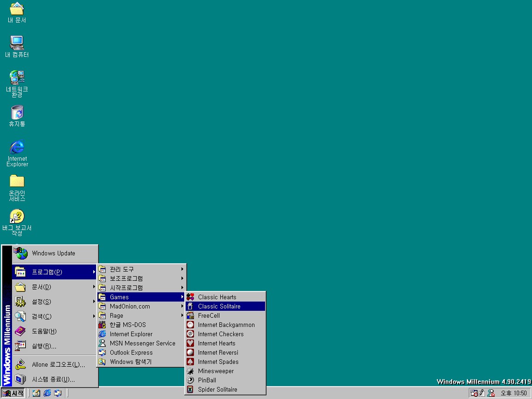
Task: Click the Games folder entry
Action: click(141, 297)
